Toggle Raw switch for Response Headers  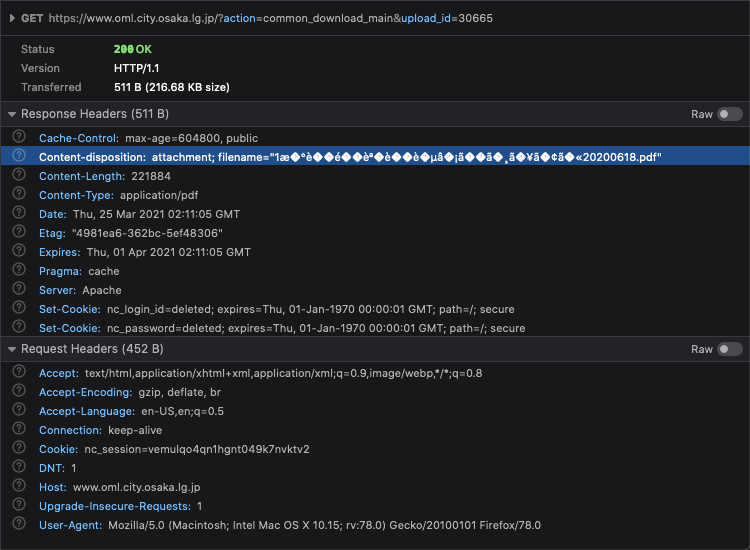click(x=729, y=114)
